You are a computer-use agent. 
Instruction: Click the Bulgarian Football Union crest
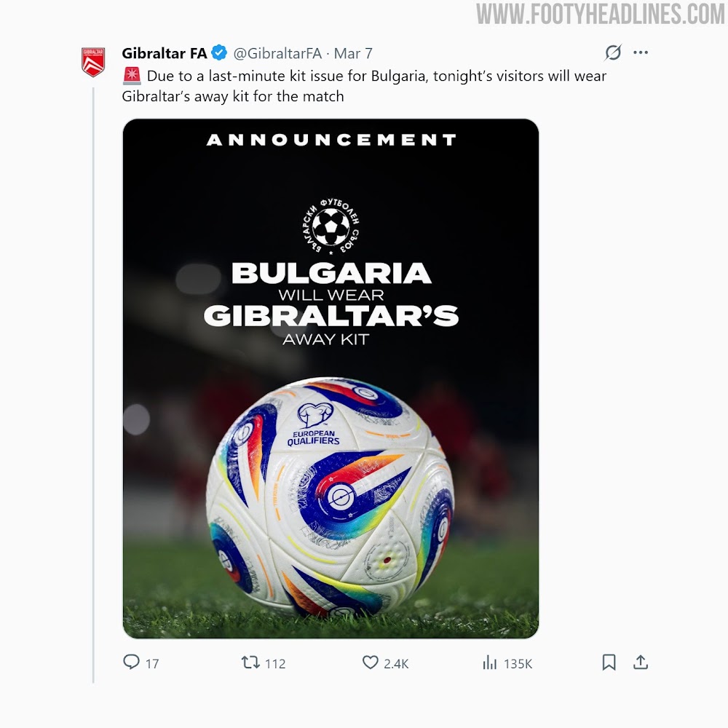330,226
